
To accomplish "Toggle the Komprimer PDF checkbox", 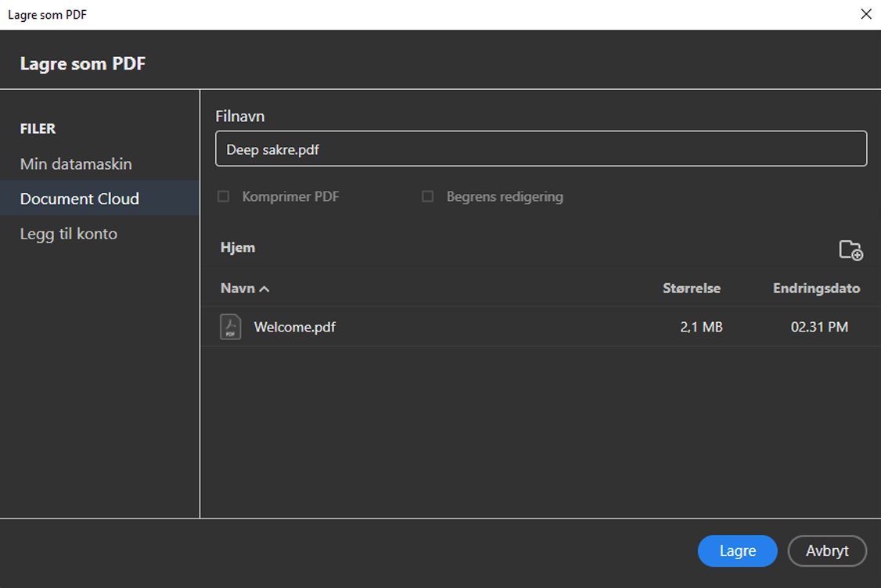I will pyautogui.click(x=224, y=197).
